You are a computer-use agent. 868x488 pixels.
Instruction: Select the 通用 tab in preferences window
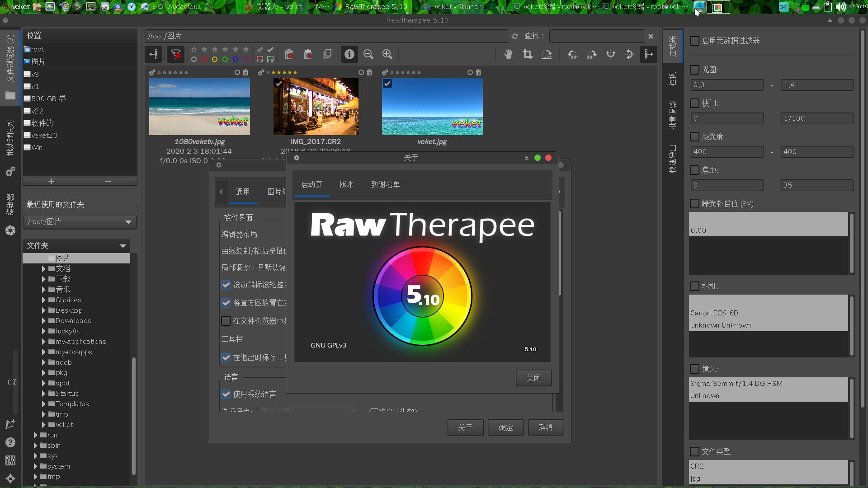click(242, 192)
